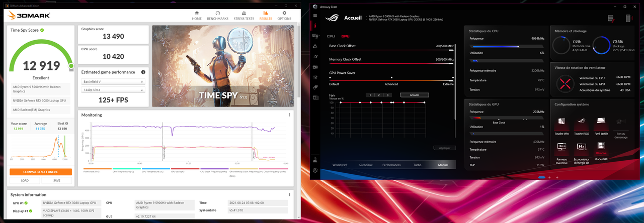This screenshot has width=644, height=223.
Task: Click the green check beside Time Spy Score
Action: click(x=42, y=30)
